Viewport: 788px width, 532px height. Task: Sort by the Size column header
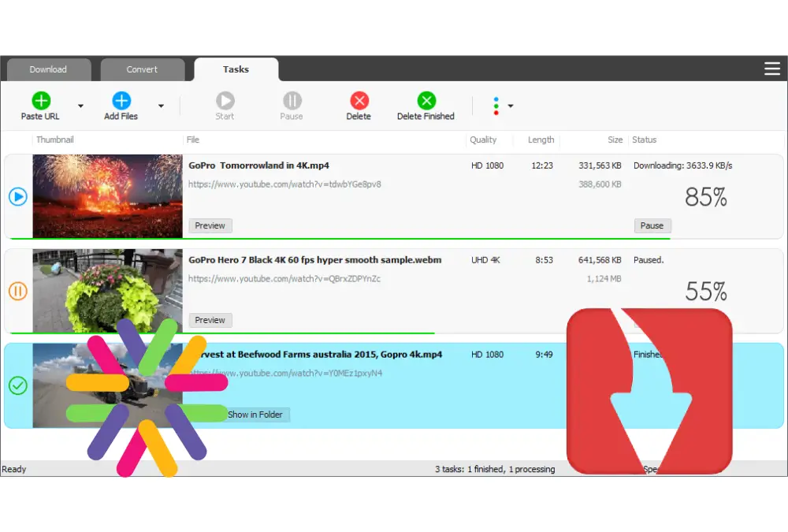point(615,140)
